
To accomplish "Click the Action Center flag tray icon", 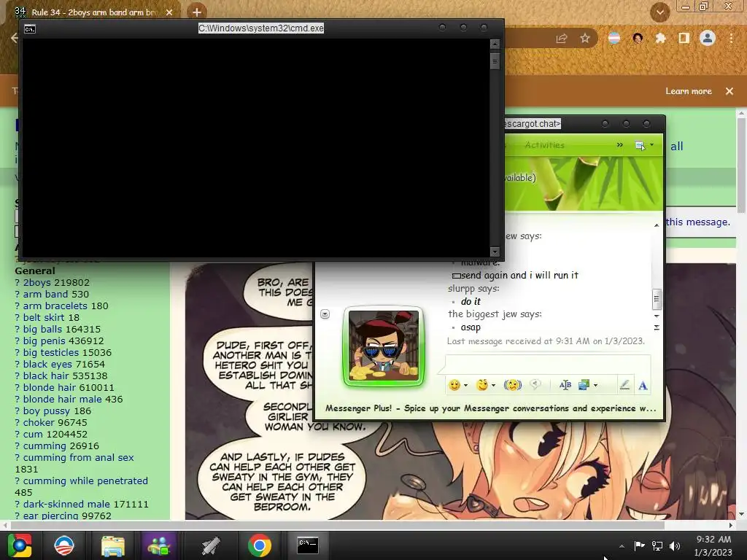I will tap(639, 545).
